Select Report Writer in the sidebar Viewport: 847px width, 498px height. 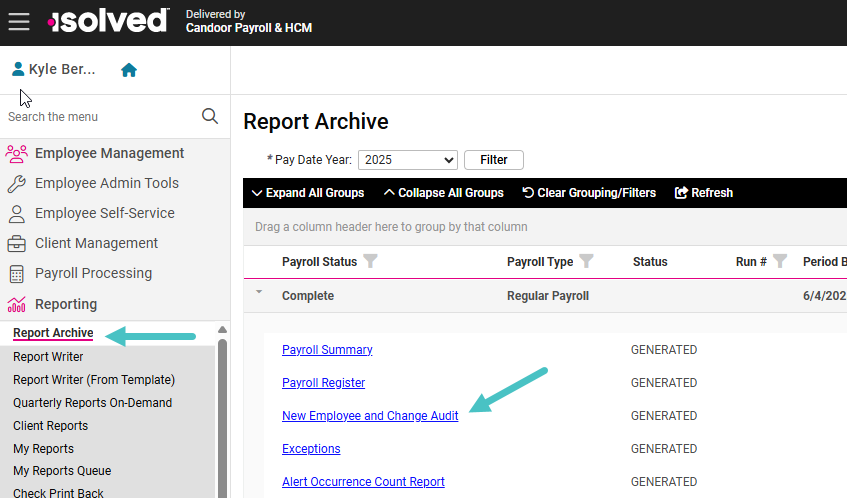click(48, 357)
